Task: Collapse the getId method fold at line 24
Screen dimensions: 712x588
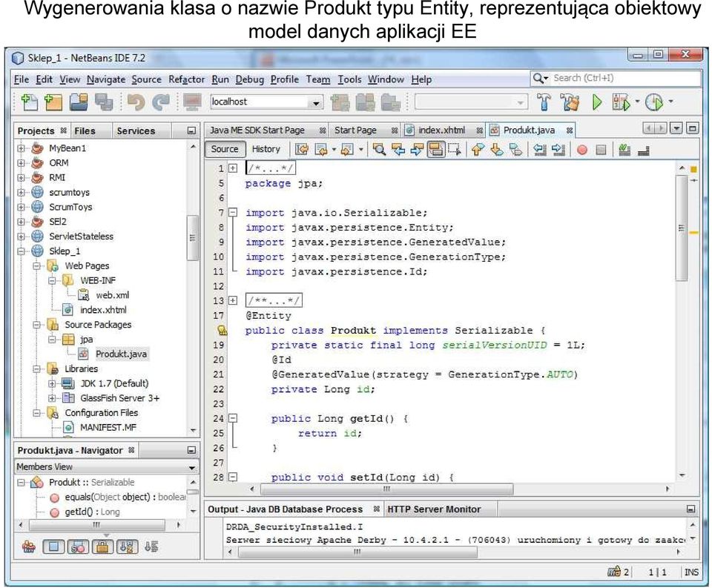Action: (x=233, y=418)
